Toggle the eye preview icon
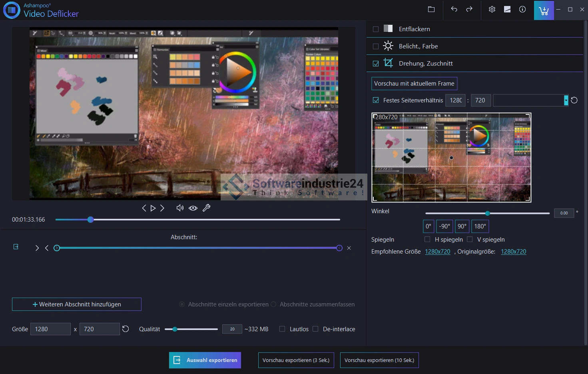The image size is (588, 374). click(193, 208)
